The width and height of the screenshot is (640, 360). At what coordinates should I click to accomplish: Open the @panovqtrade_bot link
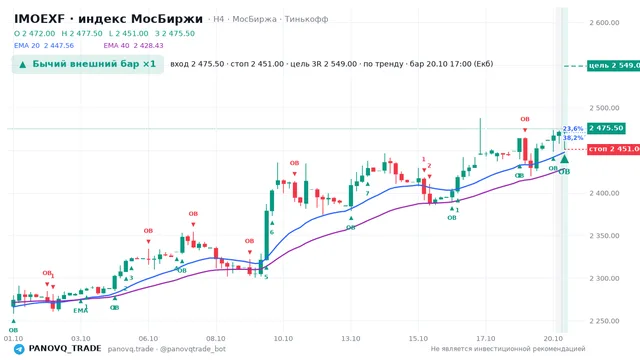[x=193, y=349]
